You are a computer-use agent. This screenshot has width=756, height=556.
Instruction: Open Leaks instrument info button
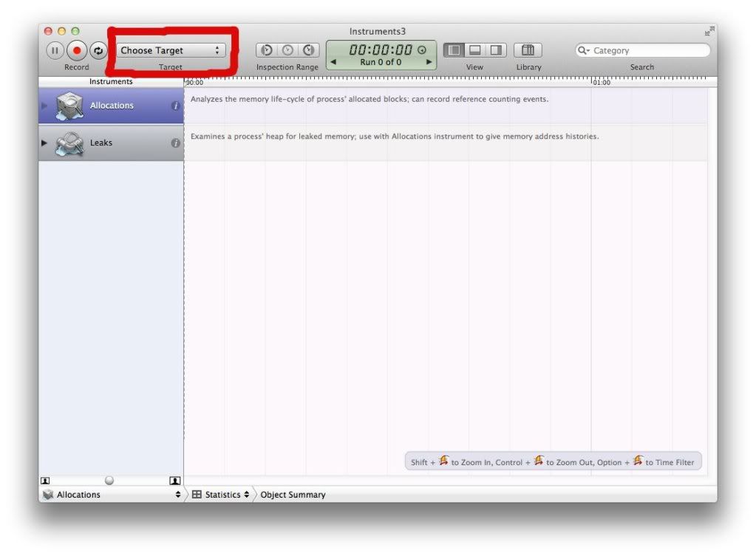click(x=175, y=143)
